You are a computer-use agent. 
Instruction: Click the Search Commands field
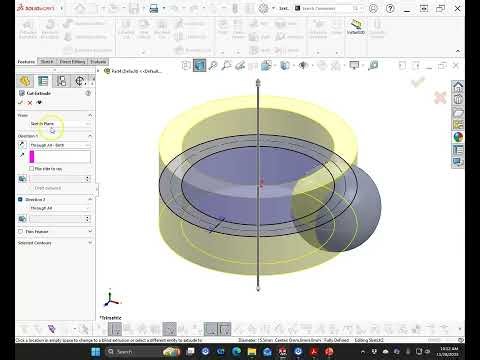coord(327,8)
